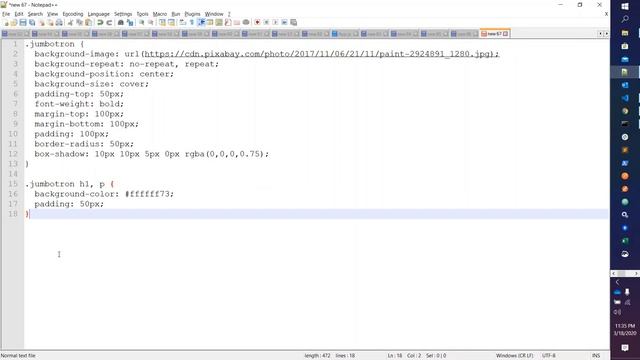Open the Window menu

coord(214,14)
